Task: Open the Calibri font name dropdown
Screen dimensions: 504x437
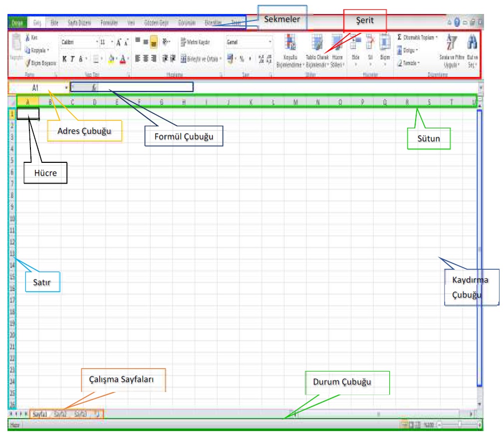Action: (x=97, y=42)
